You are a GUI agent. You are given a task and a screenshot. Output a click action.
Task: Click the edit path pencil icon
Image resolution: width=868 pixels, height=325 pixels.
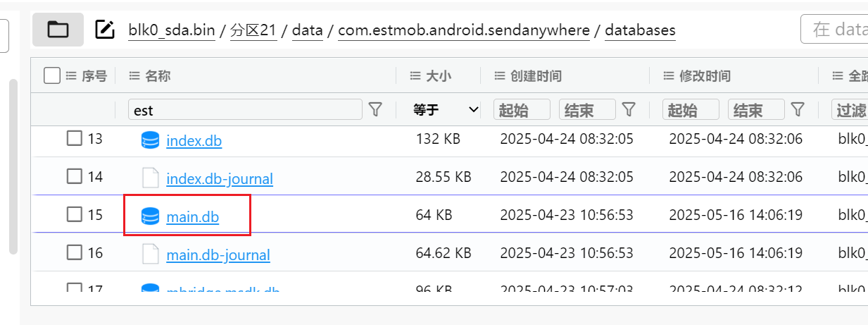(104, 30)
